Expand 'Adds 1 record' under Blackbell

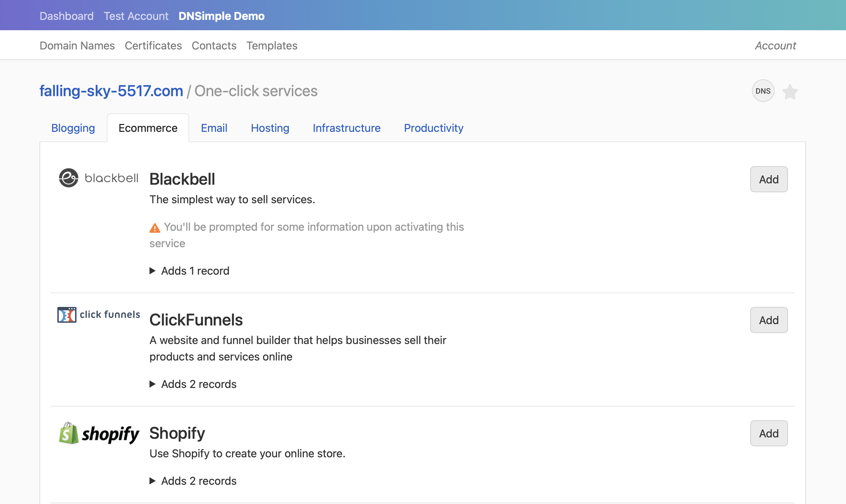pyautogui.click(x=189, y=271)
